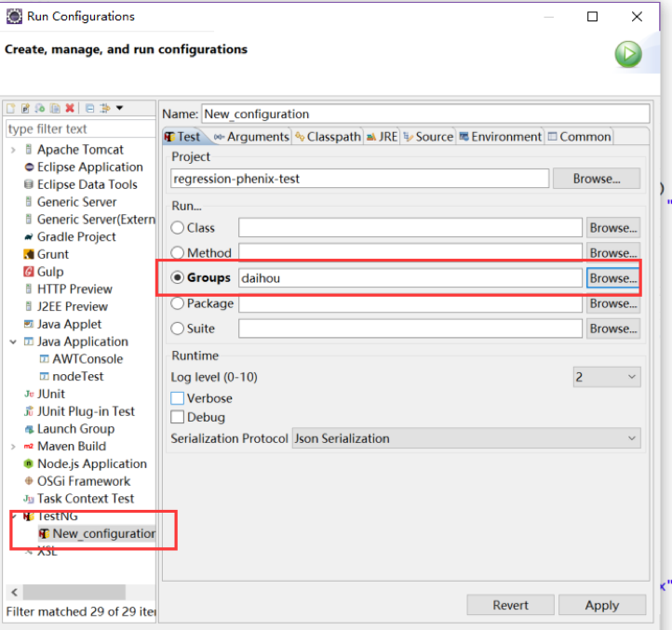Click the Apply button
672x630 pixels.
click(602, 605)
